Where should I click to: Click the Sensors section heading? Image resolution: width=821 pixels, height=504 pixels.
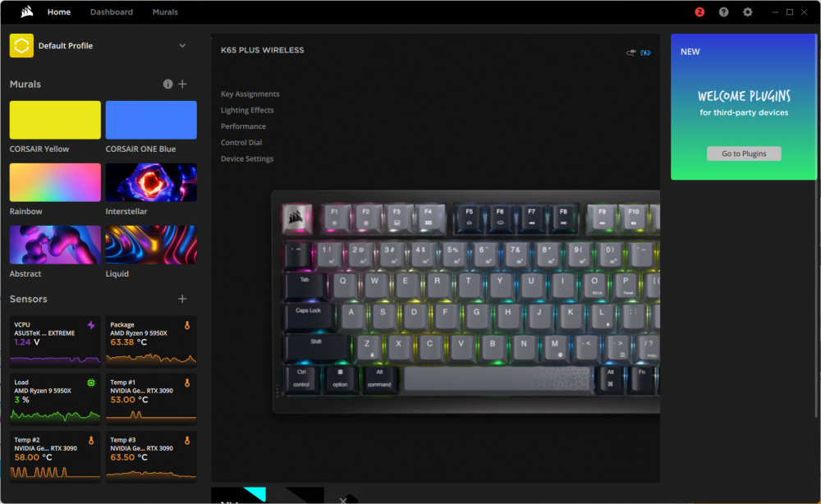28,299
